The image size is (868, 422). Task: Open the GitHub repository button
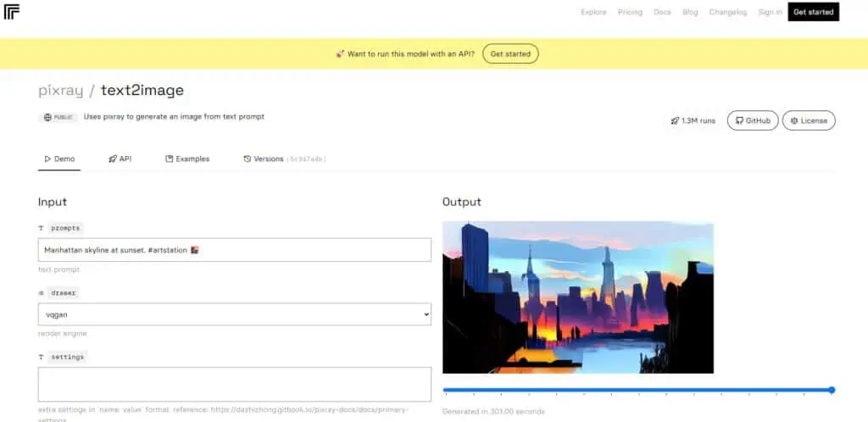click(753, 120)
